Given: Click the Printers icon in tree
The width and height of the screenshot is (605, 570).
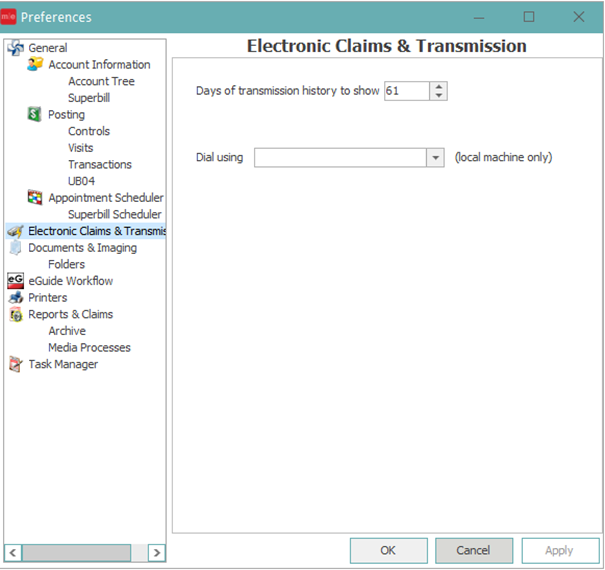Looking at the screenshot, I should click(15, 298).
